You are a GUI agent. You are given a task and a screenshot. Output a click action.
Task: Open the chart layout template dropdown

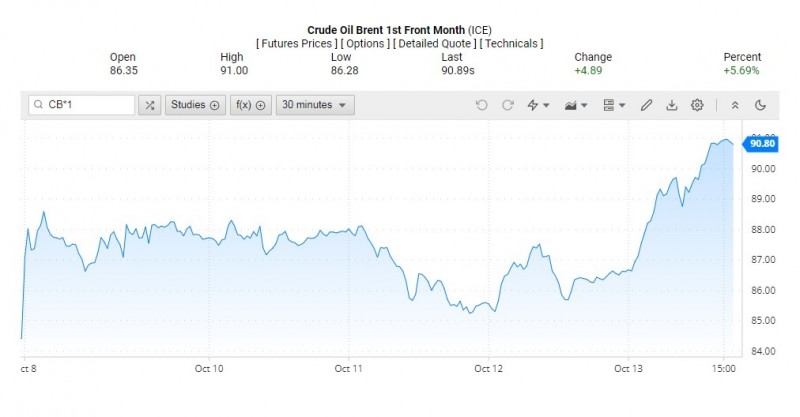tap(614, 105)
